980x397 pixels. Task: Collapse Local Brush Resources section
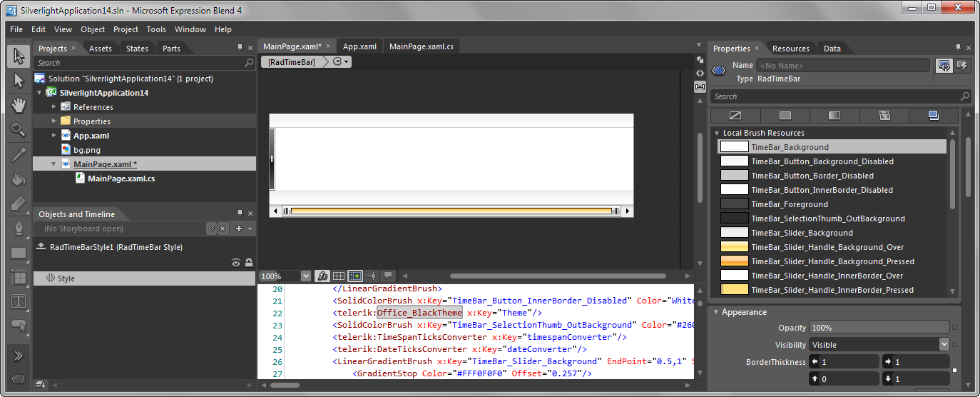717,133
